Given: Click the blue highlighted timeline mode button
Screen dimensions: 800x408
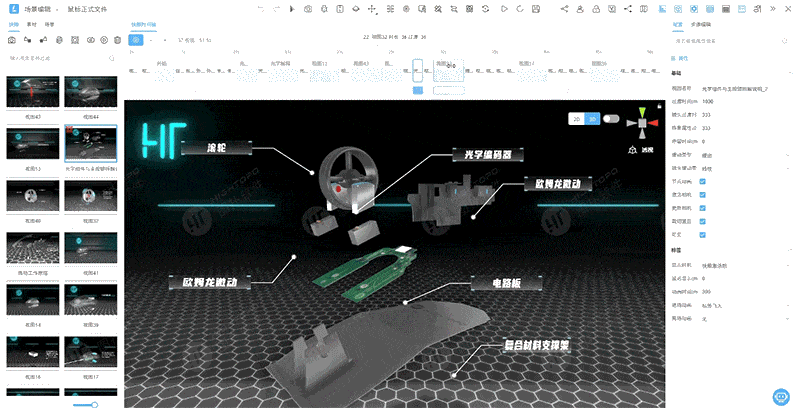Looking at the screenshot, I should [136, 40].
